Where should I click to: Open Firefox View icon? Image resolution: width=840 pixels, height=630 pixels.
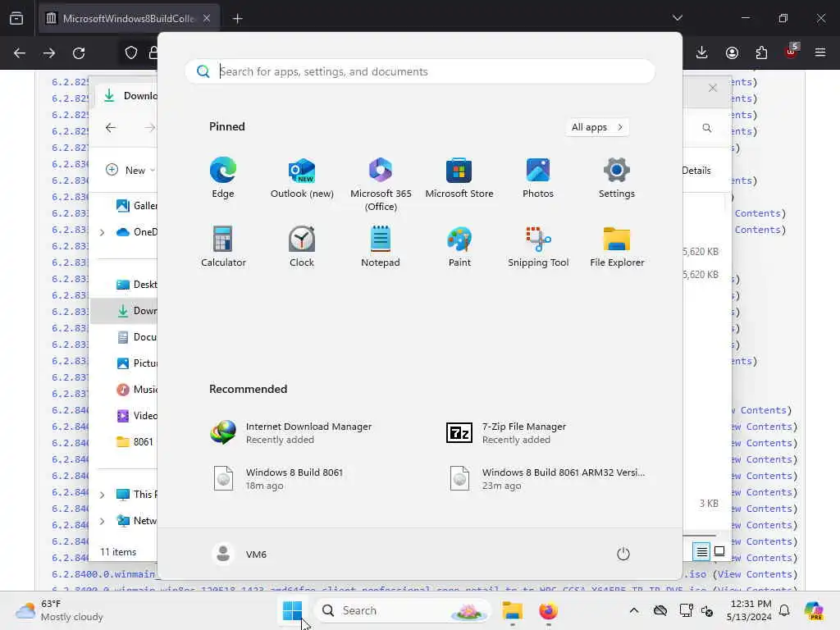[x=16, y=19]
